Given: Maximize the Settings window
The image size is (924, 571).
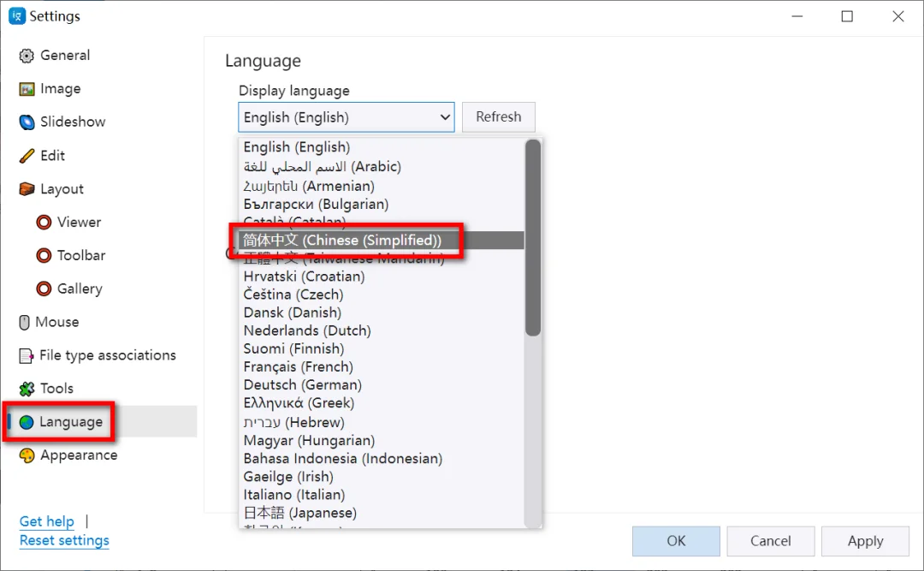Looking at the screenshot, I should click(x=847, y=16).
